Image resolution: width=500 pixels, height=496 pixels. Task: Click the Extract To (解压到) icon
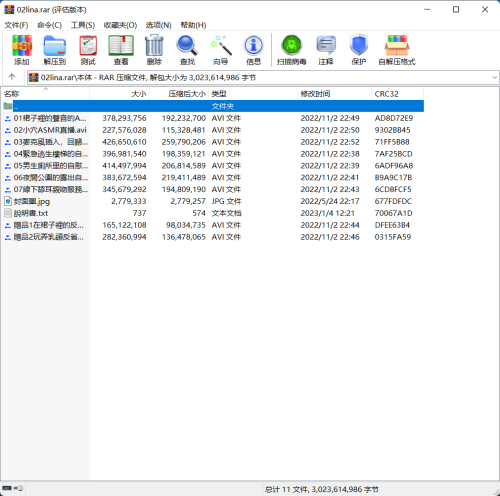point(55,50)
